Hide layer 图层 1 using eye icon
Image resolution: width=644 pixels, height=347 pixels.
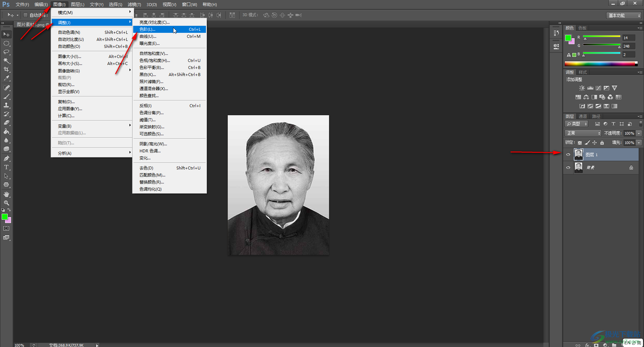(568, 155)
